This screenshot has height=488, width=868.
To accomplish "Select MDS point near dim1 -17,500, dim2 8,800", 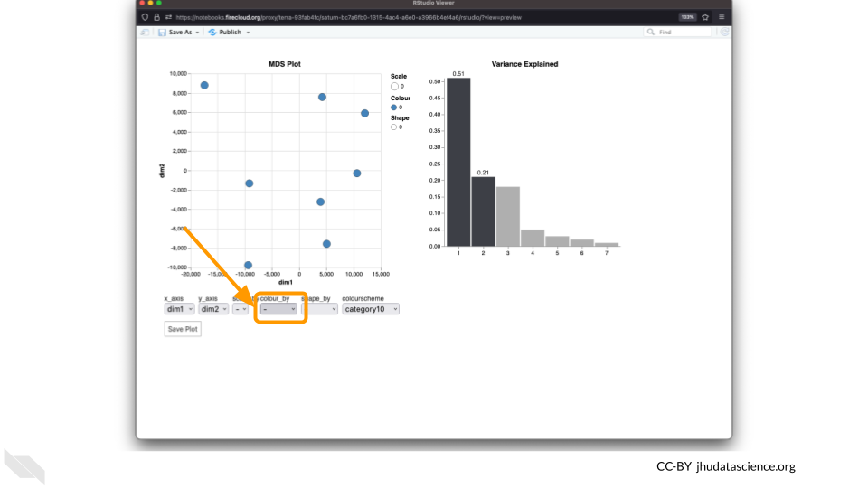I will point(204,85).
